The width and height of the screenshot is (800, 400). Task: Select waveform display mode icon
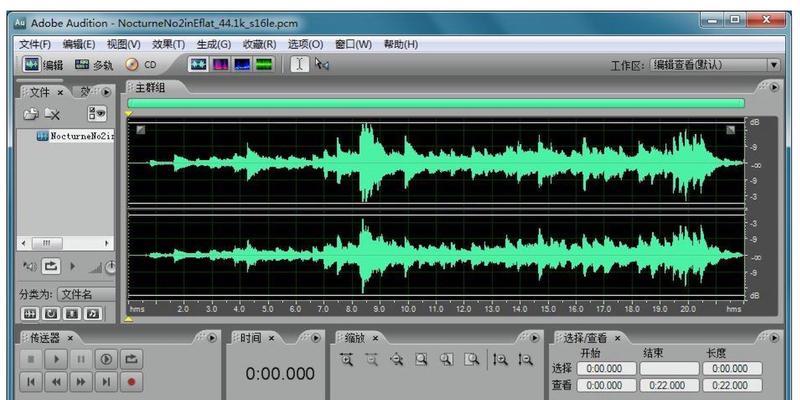pos(198,64)
